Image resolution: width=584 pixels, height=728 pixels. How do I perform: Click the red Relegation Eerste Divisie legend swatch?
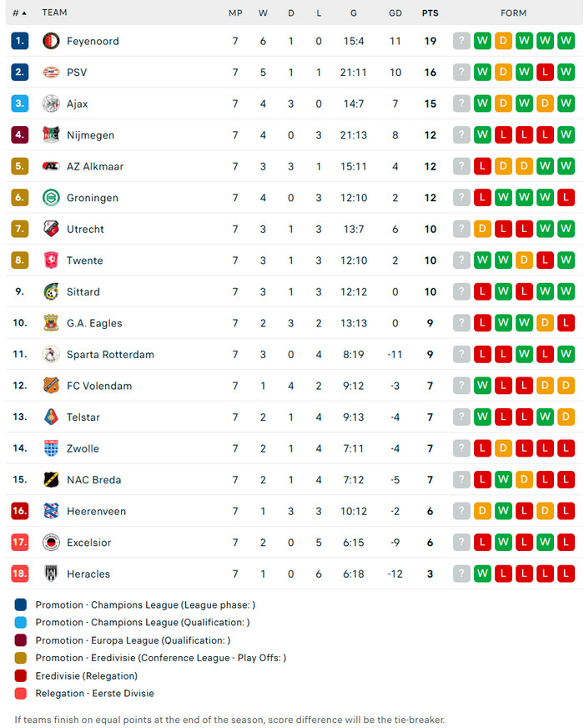click(x=21, y=693)
